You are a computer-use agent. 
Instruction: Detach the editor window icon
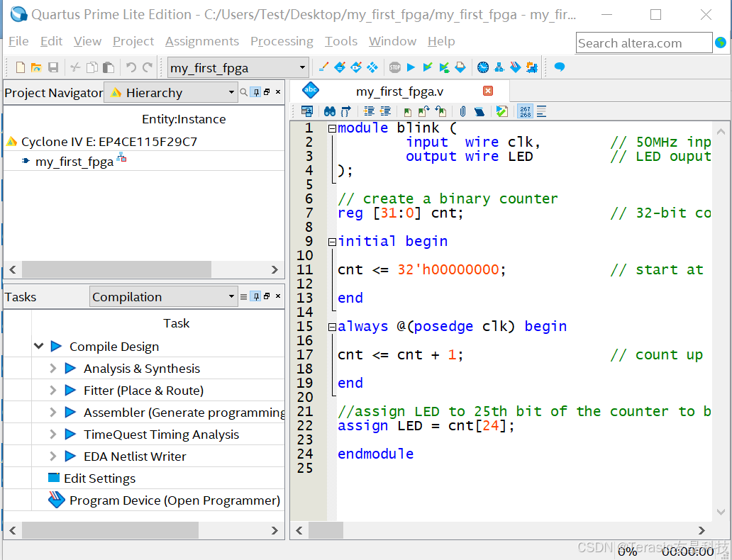pos(306,111)
